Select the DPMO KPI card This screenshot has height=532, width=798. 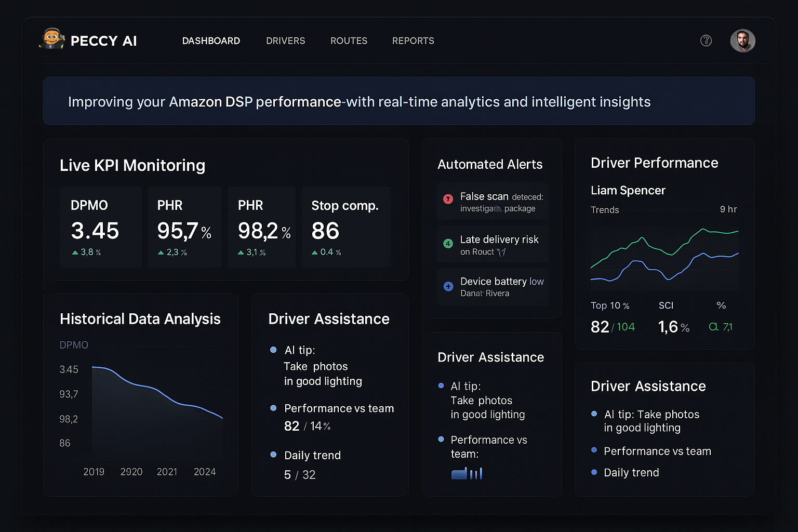[x=101, y=227]
